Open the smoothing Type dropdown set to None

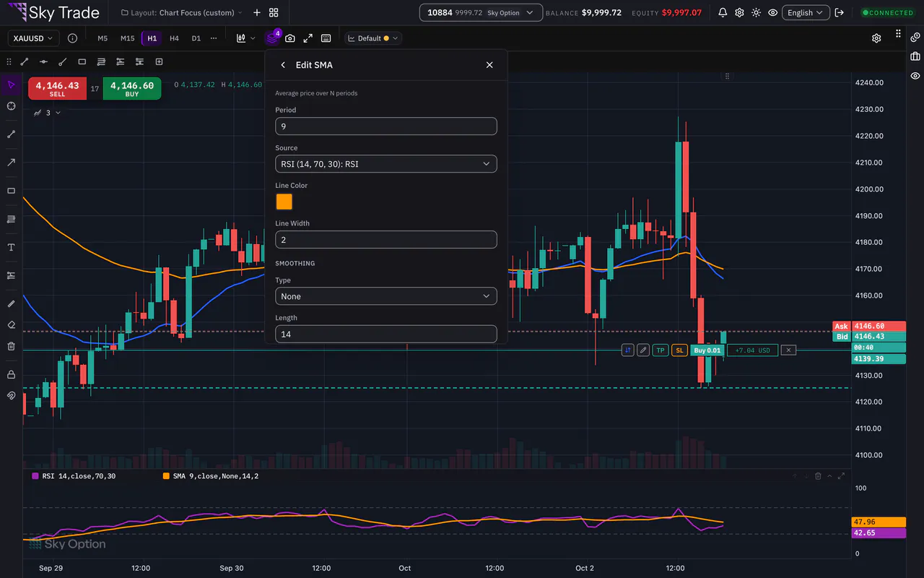[386, 296]
